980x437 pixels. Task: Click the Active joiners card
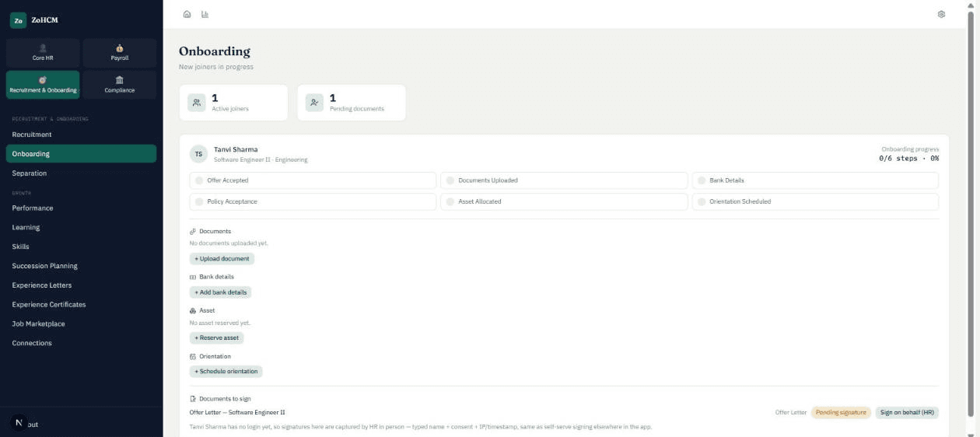click(233, 103)
